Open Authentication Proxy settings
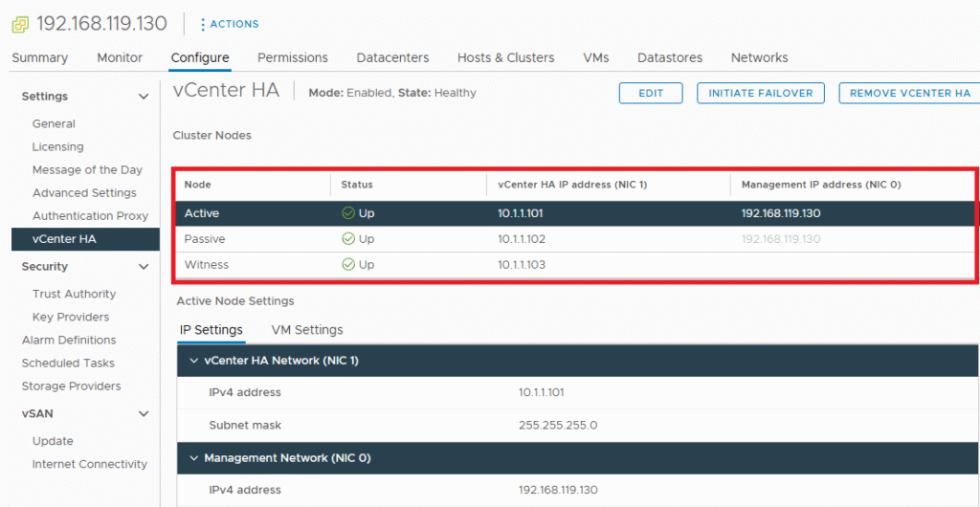The image size is (980, 507). 91,216
